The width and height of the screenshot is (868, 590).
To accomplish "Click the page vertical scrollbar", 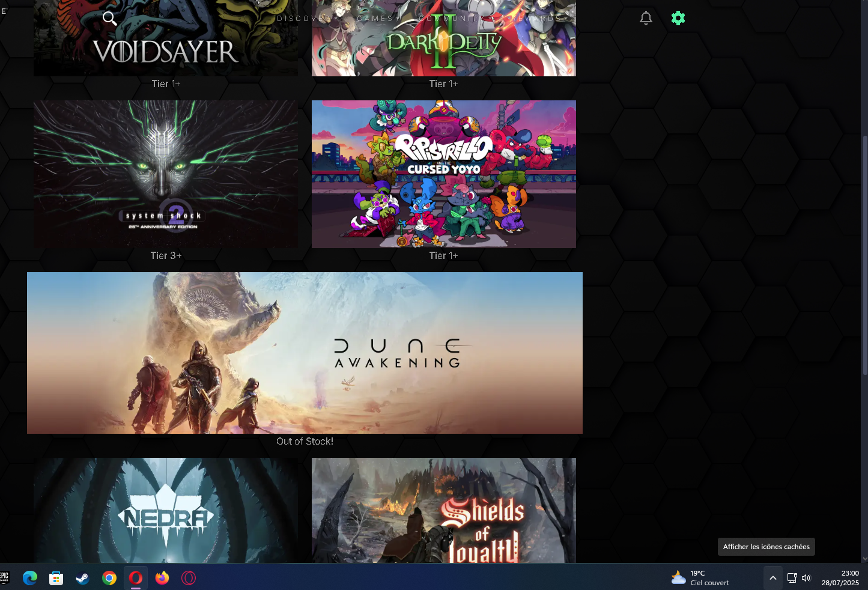I will [865, 255].
